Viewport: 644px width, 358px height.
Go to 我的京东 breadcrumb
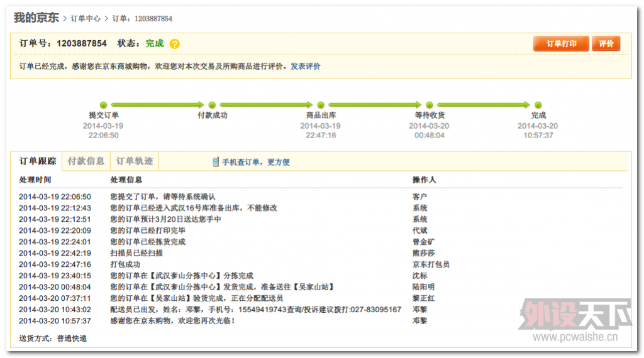(x=36, y=18)
